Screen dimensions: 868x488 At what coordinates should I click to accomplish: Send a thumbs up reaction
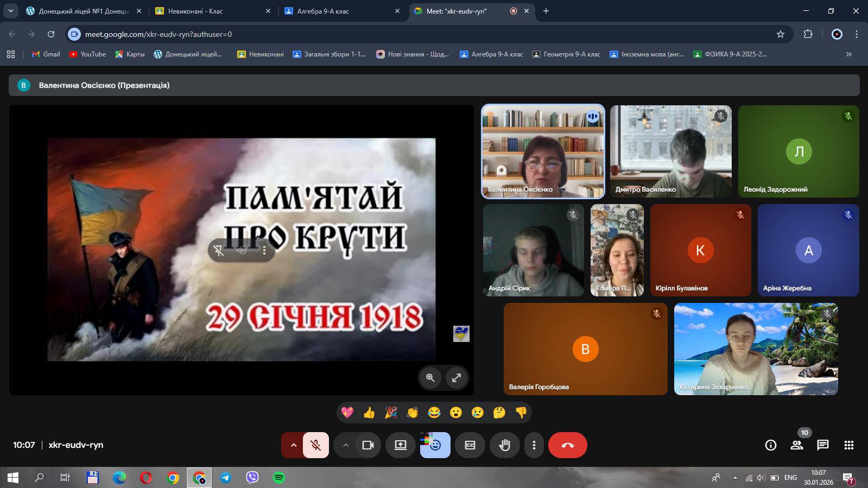(369, 413)
